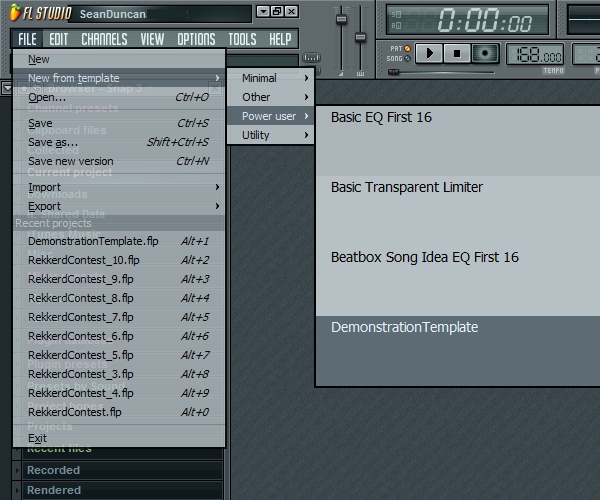The height and width of the screenshot is (500, 600).
Task: Choose Save new version
Action: pos(119,161)
